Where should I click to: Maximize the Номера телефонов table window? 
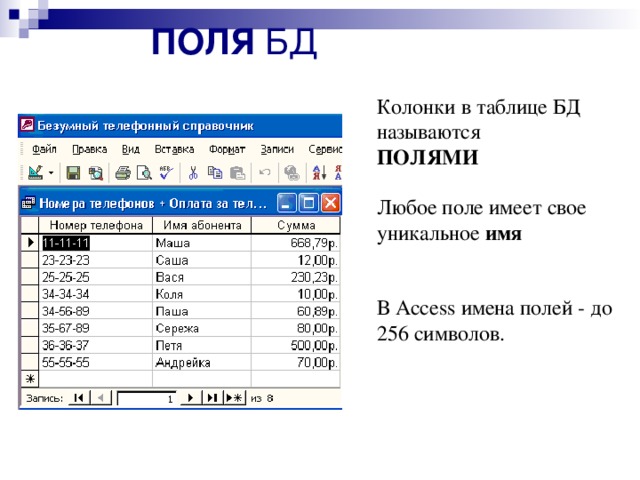pos(309,203)
